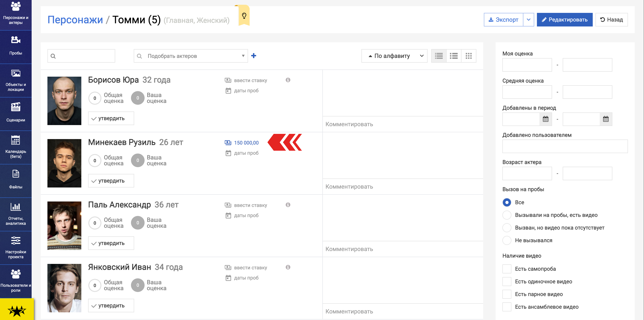Click the actor list search field
The image size is (644, 320).
[81, 56]
